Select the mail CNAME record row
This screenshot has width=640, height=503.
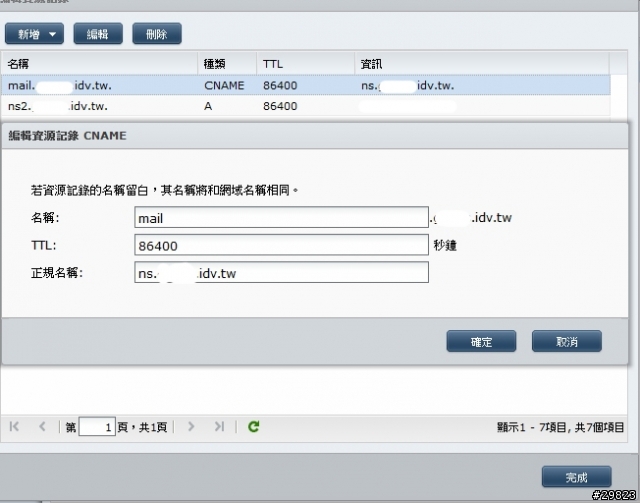point(306,85)
